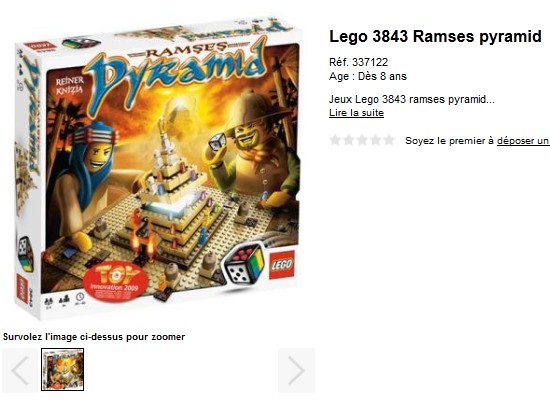Rate the product with the second star

click(x=349, y=140)
